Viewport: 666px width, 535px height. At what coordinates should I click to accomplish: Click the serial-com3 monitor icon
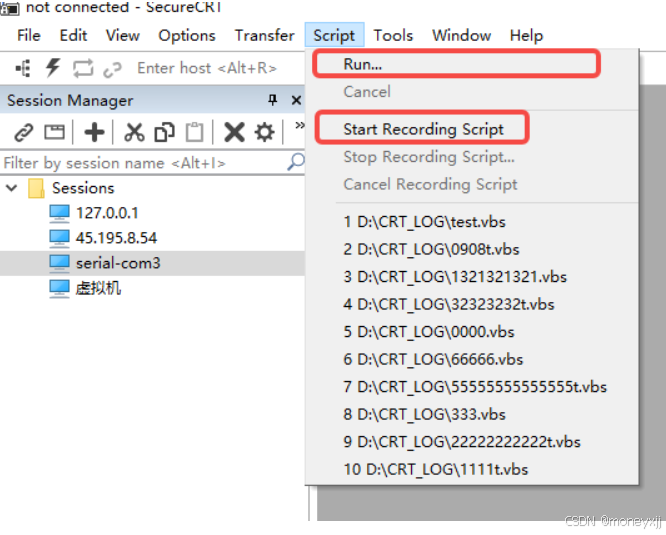[x=59, y=263]
